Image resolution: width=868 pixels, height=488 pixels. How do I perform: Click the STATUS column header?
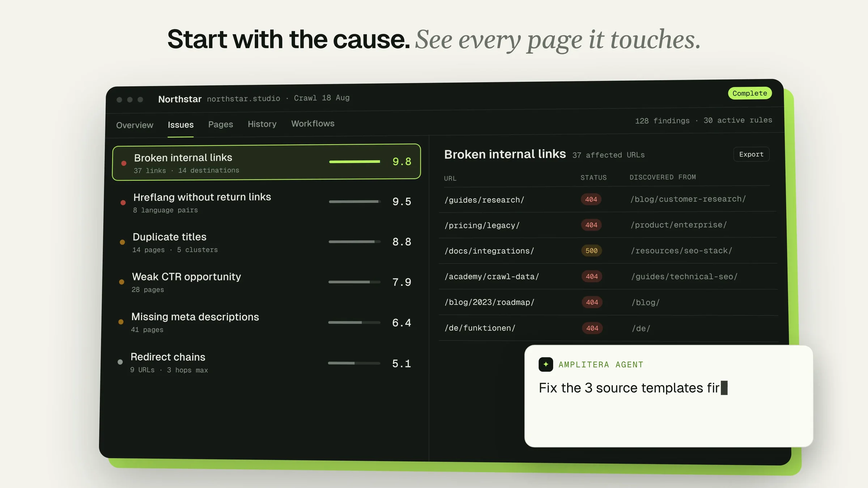pyautogui.click(x=593, y=177)
